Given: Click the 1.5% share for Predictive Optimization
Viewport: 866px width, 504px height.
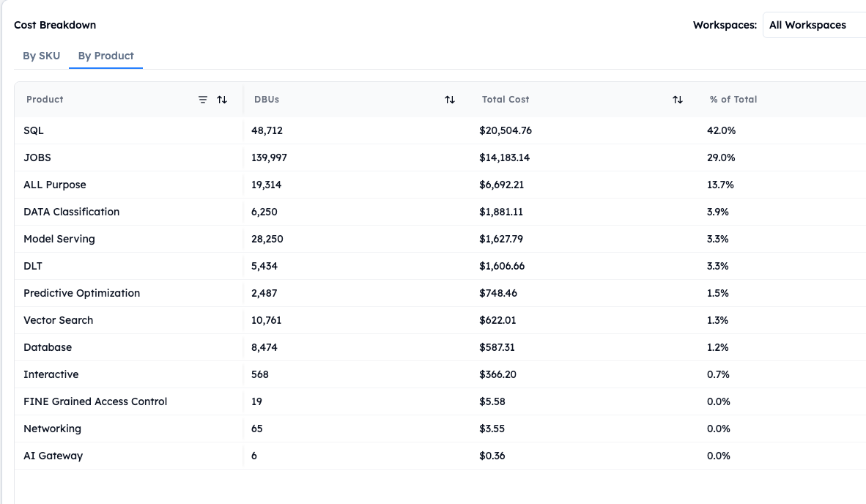Looking at the screenshot, I should pyautogui.click(x=717, y=293).
